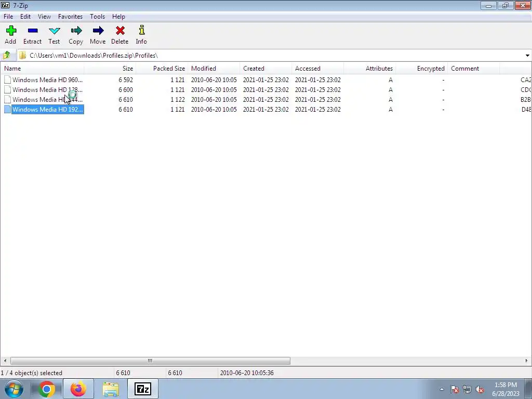Open the View menu
The width and height of the screenshot is (532, 399).
(x=44, y=16)
